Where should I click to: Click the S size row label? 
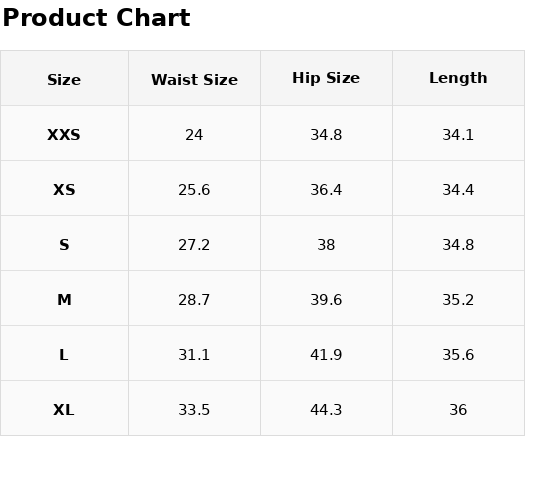click(x=64, y=243)
